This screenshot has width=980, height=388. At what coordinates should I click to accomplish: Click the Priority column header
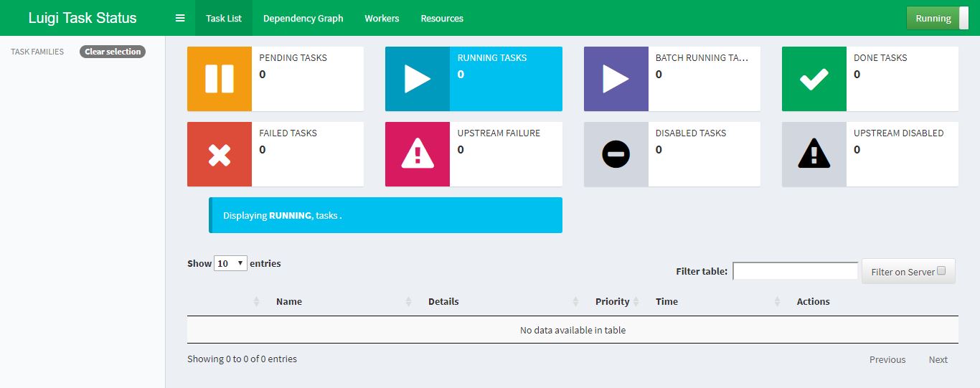point(612,301)
